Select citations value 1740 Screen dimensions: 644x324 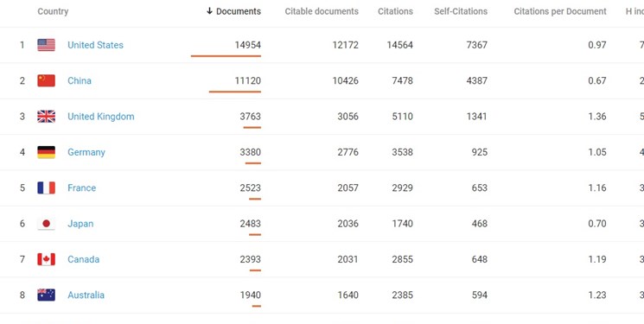click(x=403, y=224)
